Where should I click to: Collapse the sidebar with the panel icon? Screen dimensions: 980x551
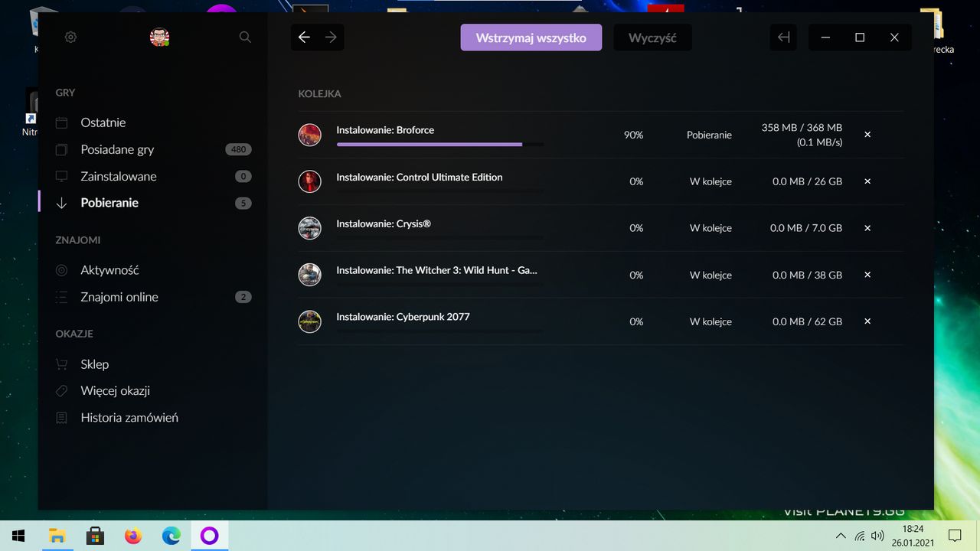click(783, 37)
